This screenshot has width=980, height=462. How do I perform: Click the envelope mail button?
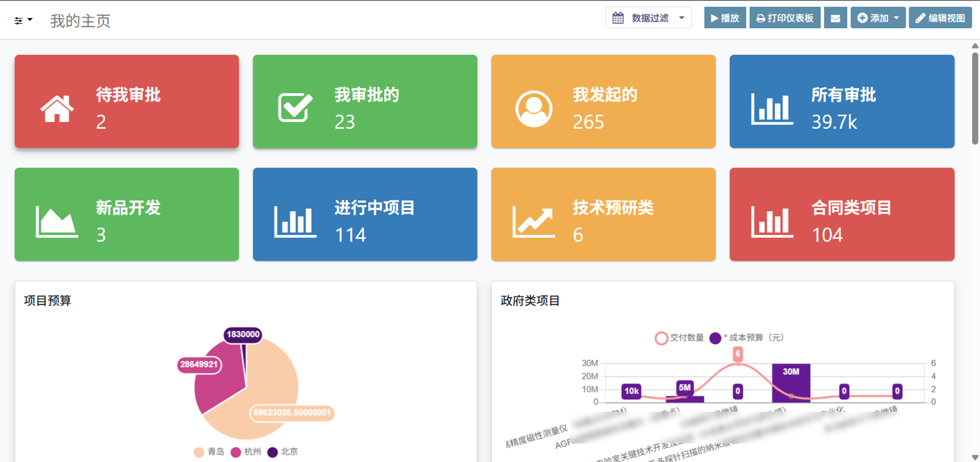click(x=835, y=18)
